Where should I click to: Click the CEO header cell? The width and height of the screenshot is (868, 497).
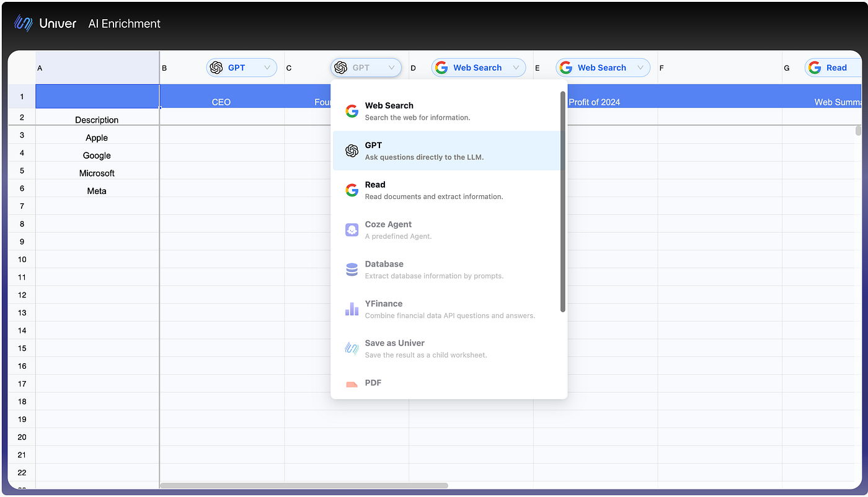click(x=222, y=97)
